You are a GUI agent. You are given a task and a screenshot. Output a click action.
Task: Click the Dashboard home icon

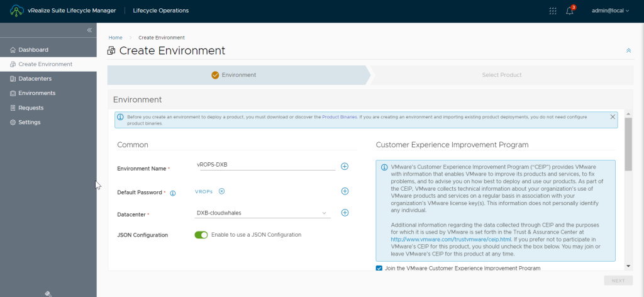[13, 50]
